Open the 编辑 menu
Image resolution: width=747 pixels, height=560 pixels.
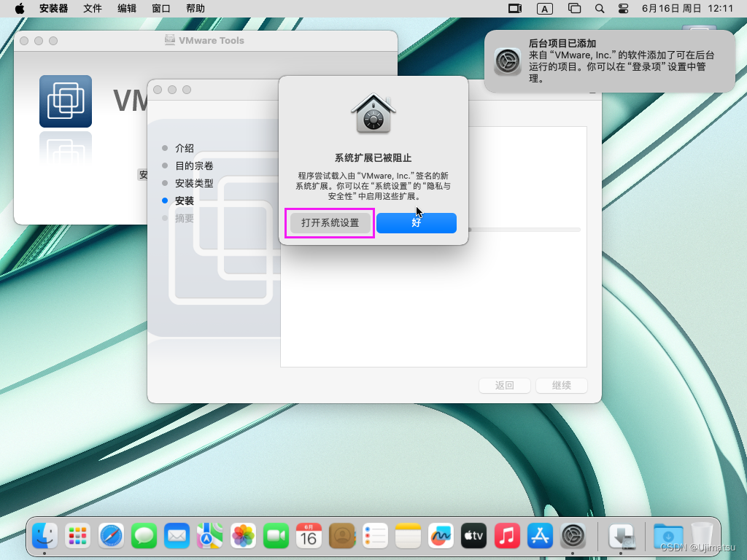pyautogui.click(x=127, y=9)
